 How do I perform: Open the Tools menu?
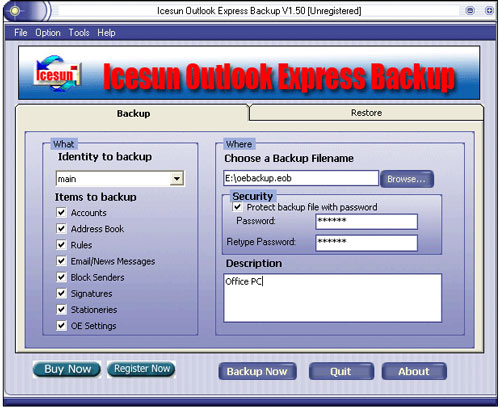click(79, 33)
